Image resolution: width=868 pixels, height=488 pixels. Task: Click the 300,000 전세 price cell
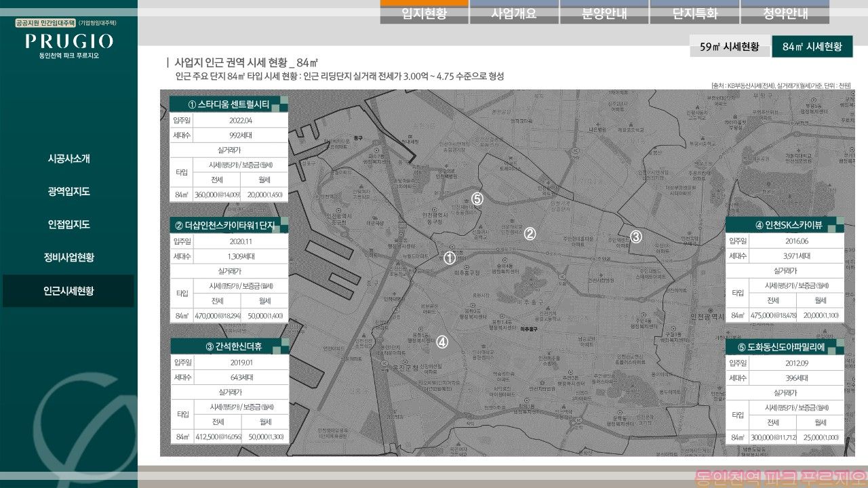[x=772, y=437]
